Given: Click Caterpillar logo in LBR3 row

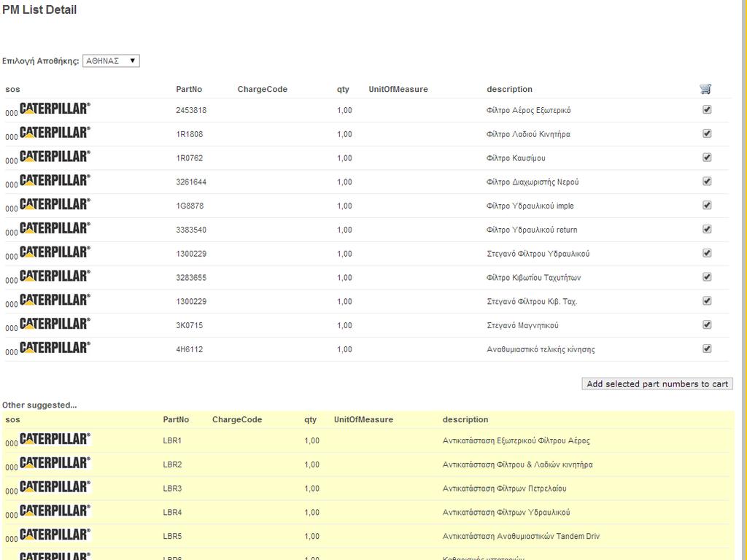Looking at the screenshot, I should point(55,486).
